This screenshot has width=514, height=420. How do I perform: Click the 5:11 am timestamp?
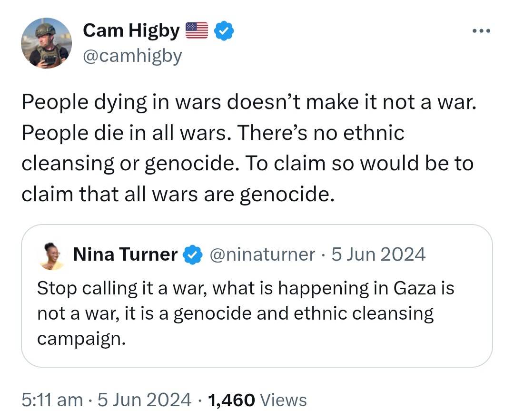[52, 400]
